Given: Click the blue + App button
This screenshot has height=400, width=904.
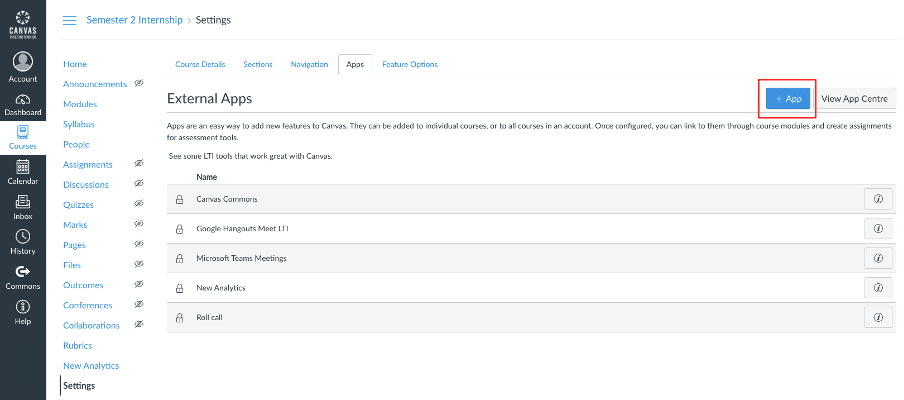Looking at the screenshot, I should pyautogui.click(x=788, y=99).
